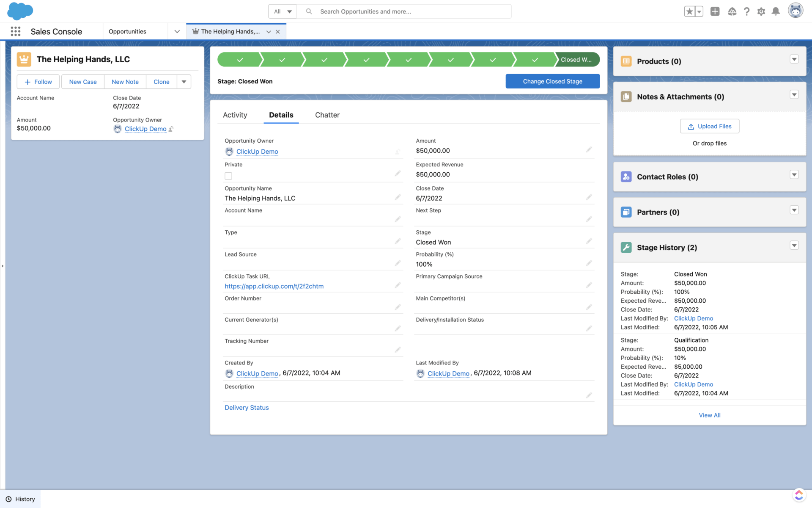Click the ClickUp icon in the utility bar

(798, 494)
